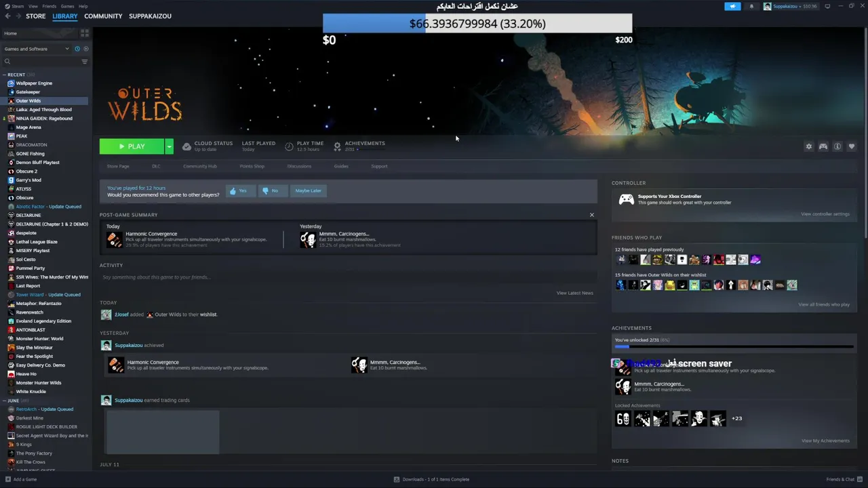
Task: Show game info icon
Action: tap(837, 146)
